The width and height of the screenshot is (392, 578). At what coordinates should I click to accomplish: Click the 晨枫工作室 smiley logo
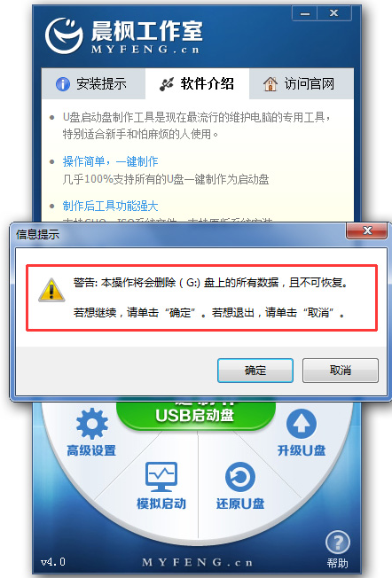click(x=64, y=36)
